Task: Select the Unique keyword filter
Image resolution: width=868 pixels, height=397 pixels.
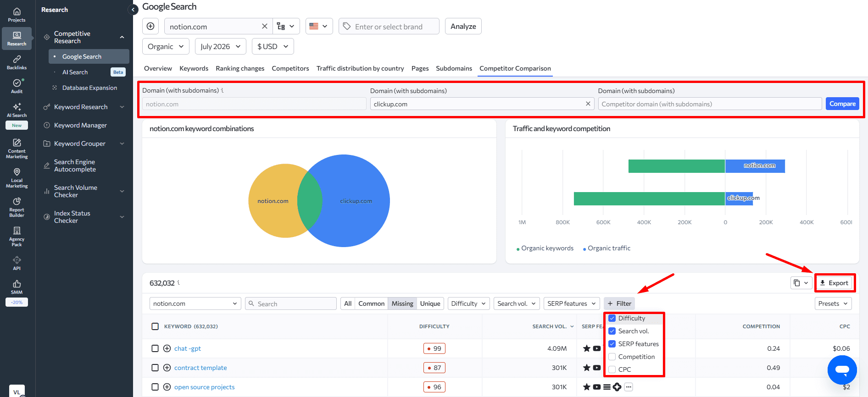Action: click(430, 303)
